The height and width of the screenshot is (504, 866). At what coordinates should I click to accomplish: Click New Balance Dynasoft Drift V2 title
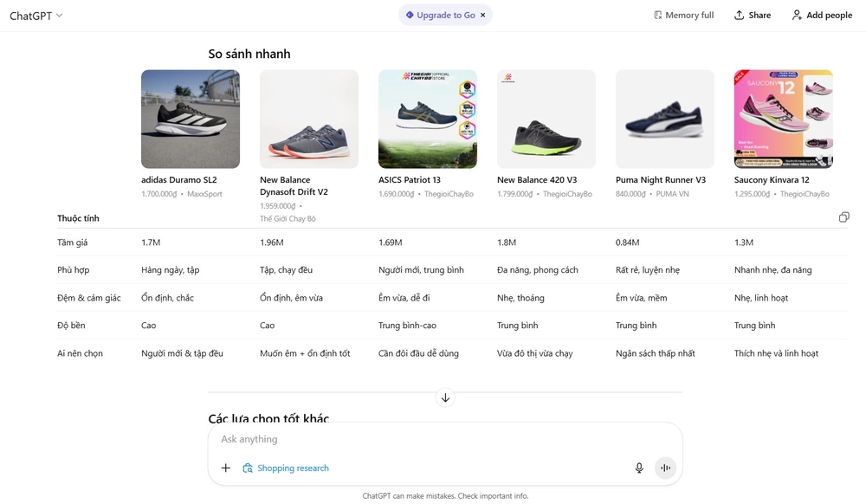pos(294,186)
